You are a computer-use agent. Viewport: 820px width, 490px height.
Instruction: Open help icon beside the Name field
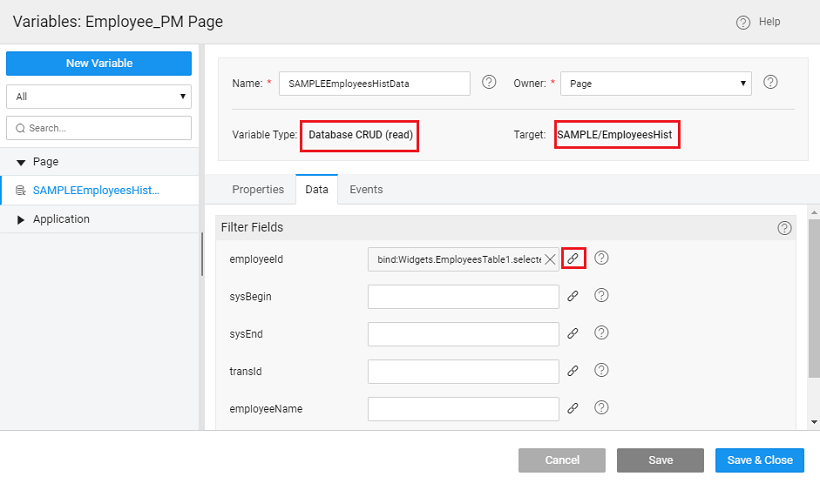point(489,82)
